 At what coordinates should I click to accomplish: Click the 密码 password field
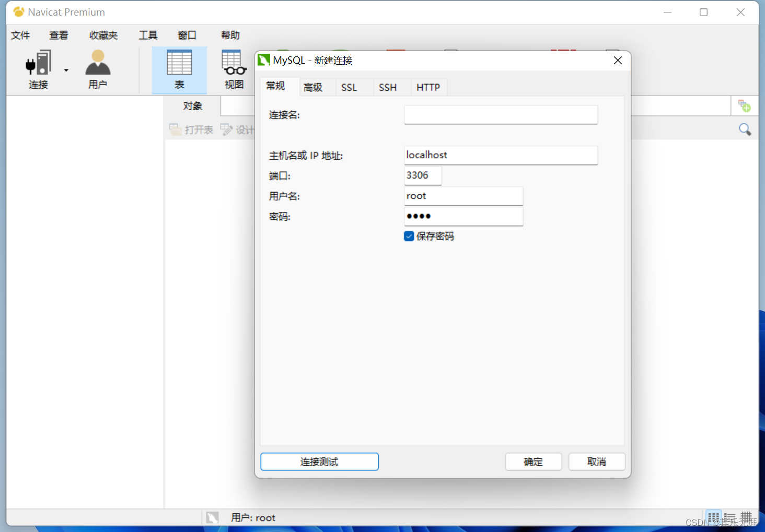[463, 216]
